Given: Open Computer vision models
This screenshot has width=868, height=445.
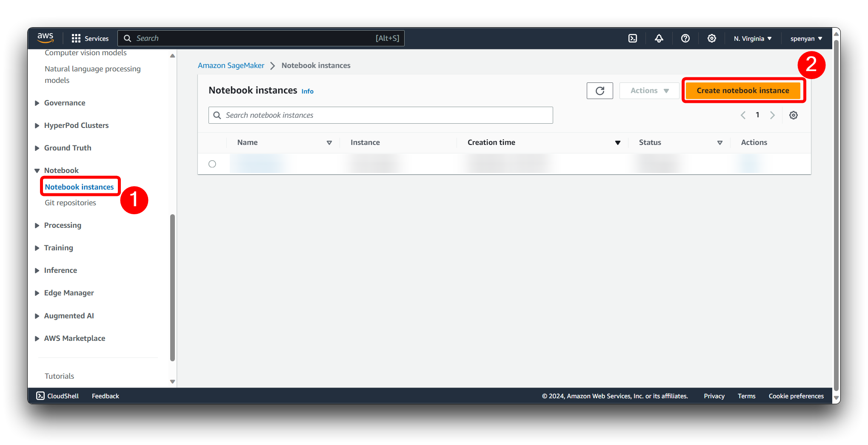Looking at the screenshot, I should tap(86, 53).
